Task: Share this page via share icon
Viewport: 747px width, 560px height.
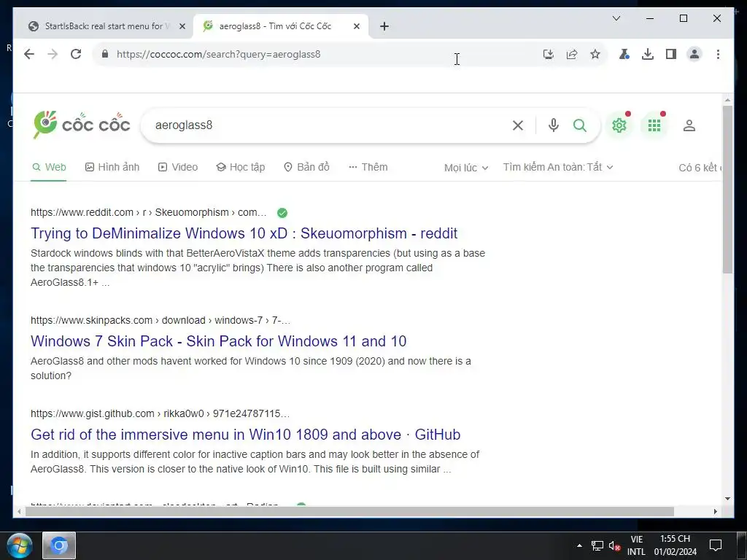Action: tap(572, 54)
